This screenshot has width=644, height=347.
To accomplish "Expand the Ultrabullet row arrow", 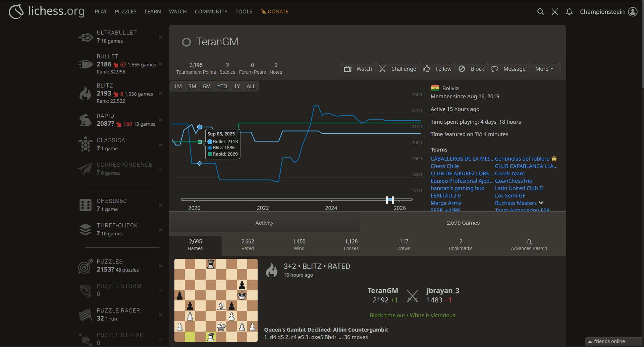I will tap(161, 37).
